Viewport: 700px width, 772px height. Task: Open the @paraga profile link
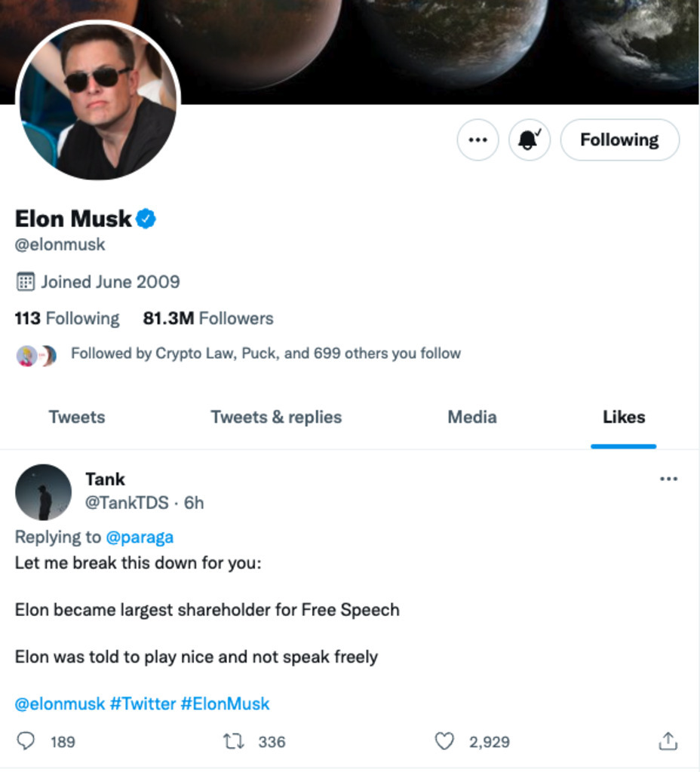click(x=140, y=537)
